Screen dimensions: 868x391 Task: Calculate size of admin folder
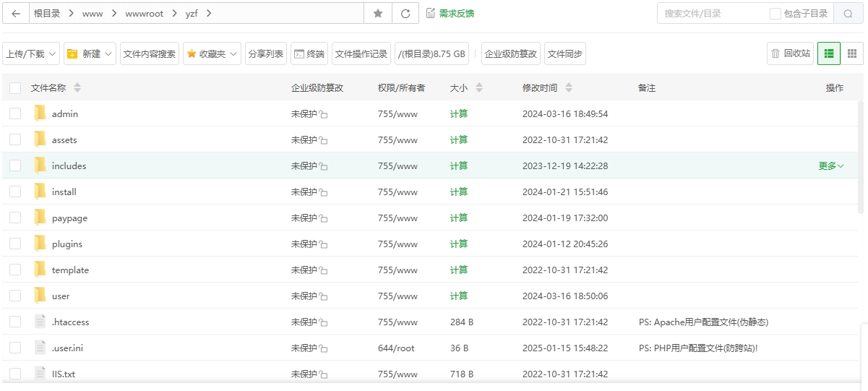point(459,114)
